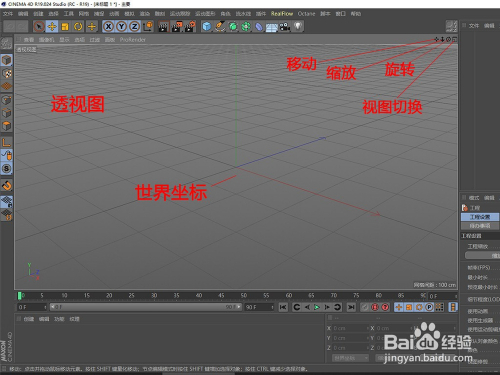Click the Locked Workplane grid icon

pos(6,202)
